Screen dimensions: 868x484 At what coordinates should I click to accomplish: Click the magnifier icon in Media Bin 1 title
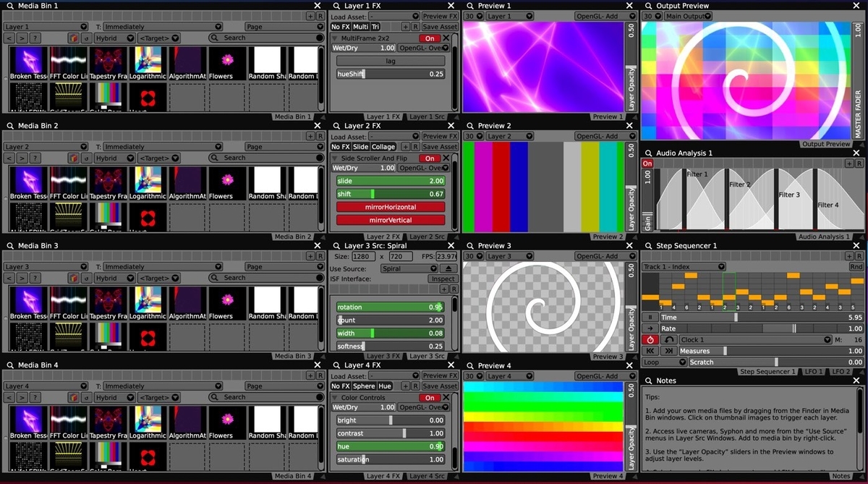(9, 5)
